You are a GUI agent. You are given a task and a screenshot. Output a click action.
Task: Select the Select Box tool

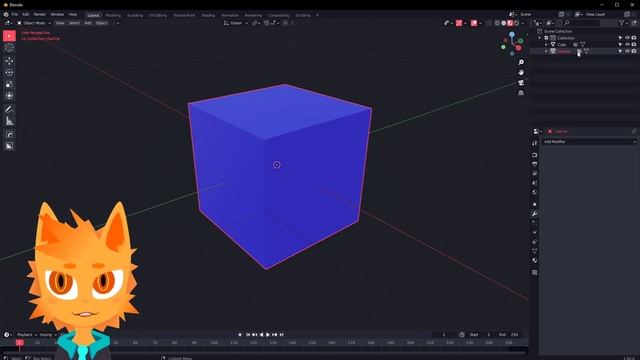9,36
